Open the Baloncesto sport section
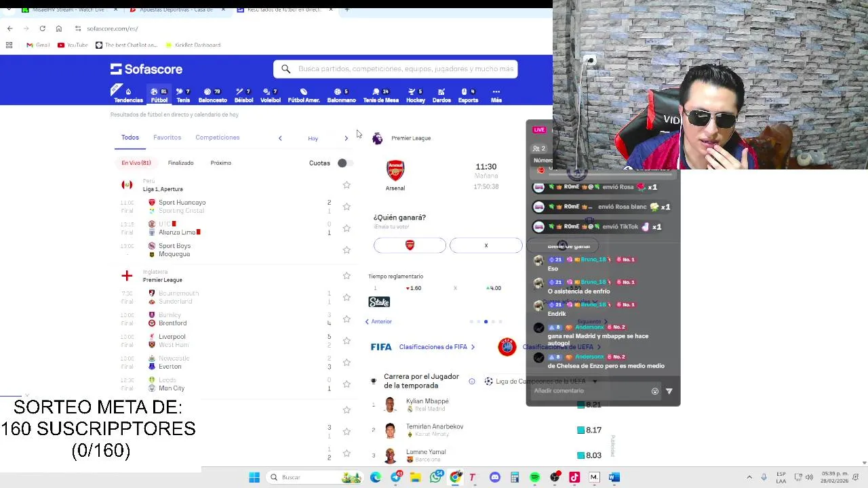This screenshot has width=868, height=488. click(212, 95)
